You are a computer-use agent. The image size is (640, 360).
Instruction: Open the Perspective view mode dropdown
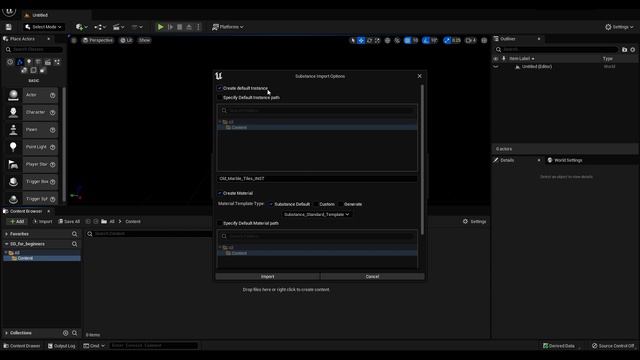(98, 40)
